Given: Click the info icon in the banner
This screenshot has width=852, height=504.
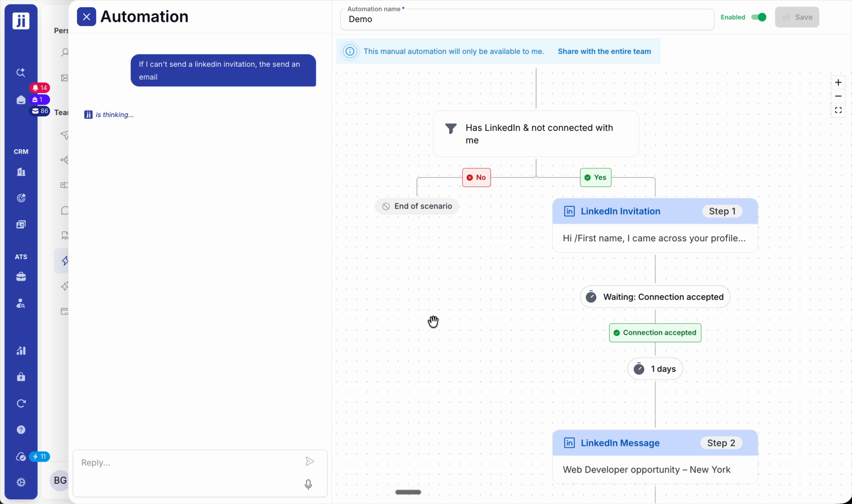Looking at the screenshot, I should (350, 51).
